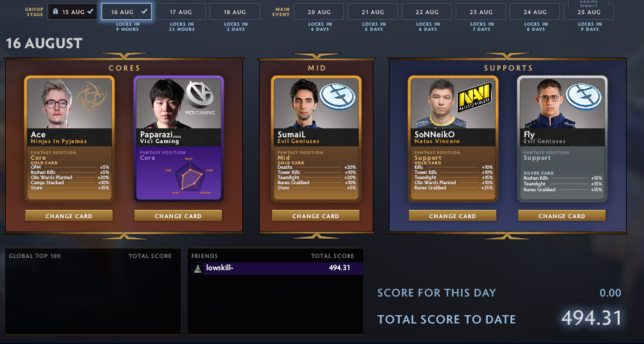
Task: Select the 23 AUG day tab
Action: click(x=481, y=12)
